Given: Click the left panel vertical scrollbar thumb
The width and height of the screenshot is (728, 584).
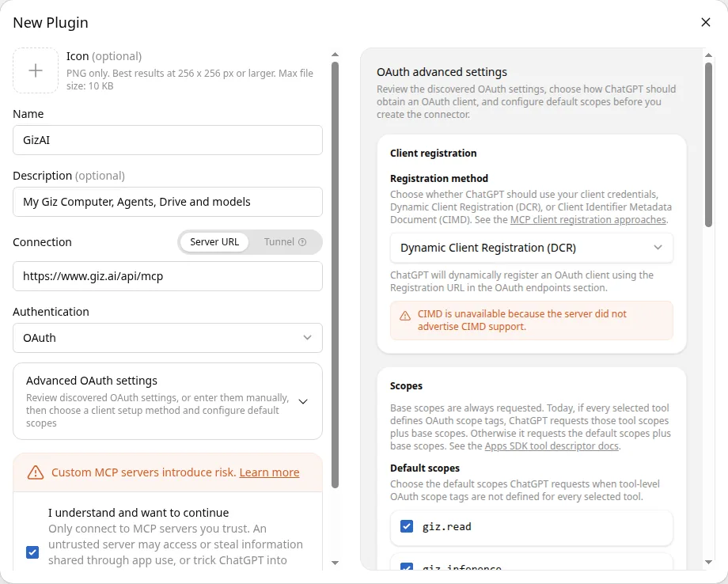Looking at the screenshot, I should point(336,275).
